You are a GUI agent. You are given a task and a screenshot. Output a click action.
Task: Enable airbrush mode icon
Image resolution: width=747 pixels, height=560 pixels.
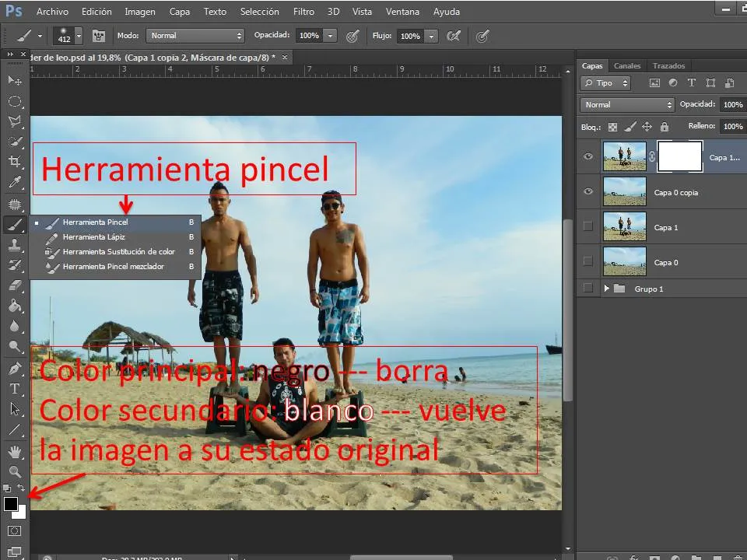(454, 36)
